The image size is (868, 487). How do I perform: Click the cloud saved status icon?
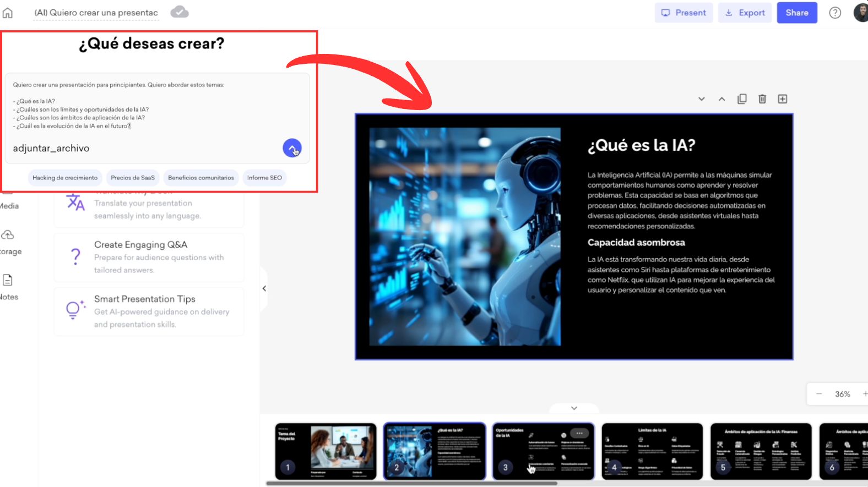click(x=180, y=12)
